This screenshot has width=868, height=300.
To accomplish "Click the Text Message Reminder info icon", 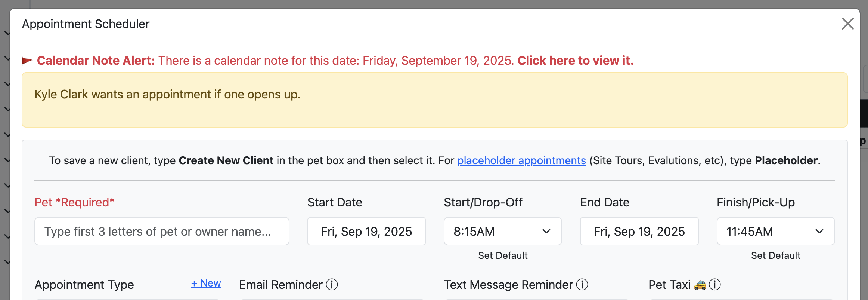I will click(582, 285).
